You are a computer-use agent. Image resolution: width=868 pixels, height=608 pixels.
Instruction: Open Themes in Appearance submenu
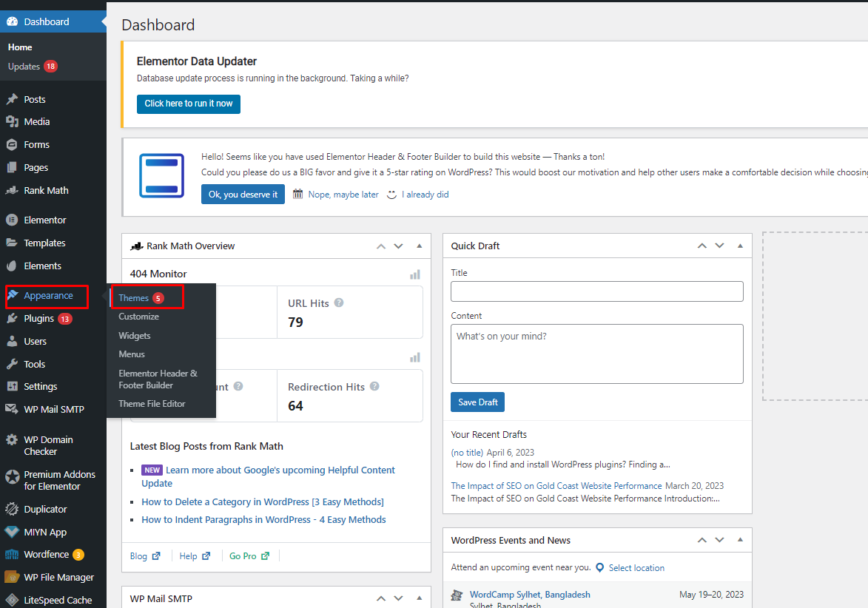[x=133, y=297]
